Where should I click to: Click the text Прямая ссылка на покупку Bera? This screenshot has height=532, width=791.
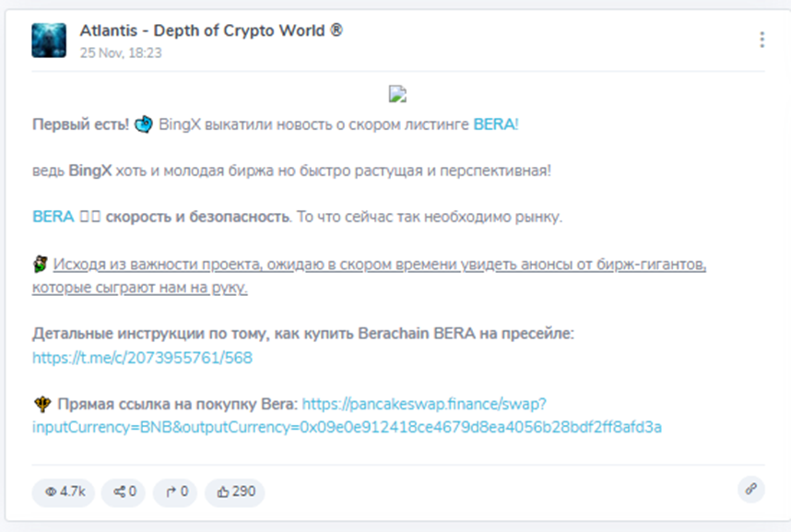[177, 404]
